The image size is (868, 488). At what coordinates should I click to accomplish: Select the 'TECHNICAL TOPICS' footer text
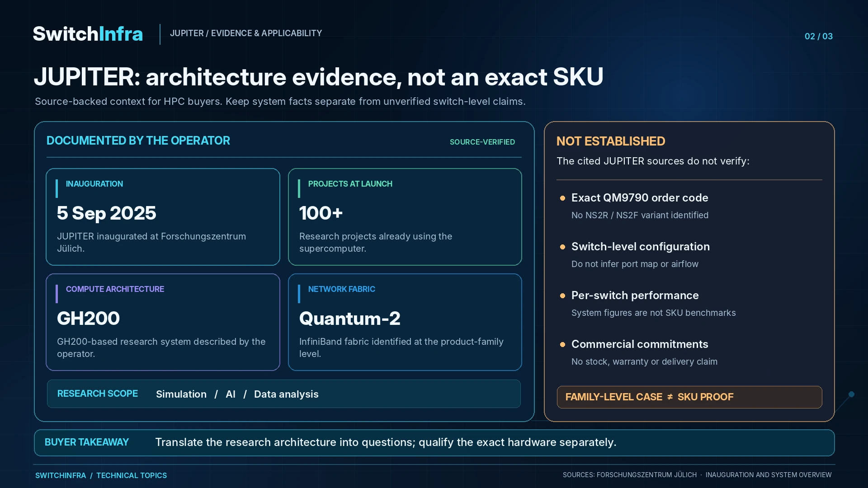tap(132, 475)
